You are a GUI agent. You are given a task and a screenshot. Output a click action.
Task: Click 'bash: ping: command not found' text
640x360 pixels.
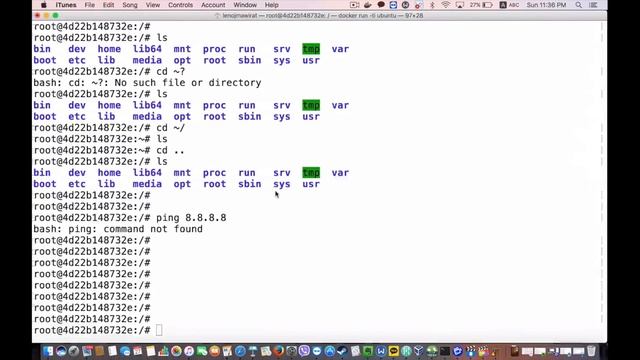point(118,229)
